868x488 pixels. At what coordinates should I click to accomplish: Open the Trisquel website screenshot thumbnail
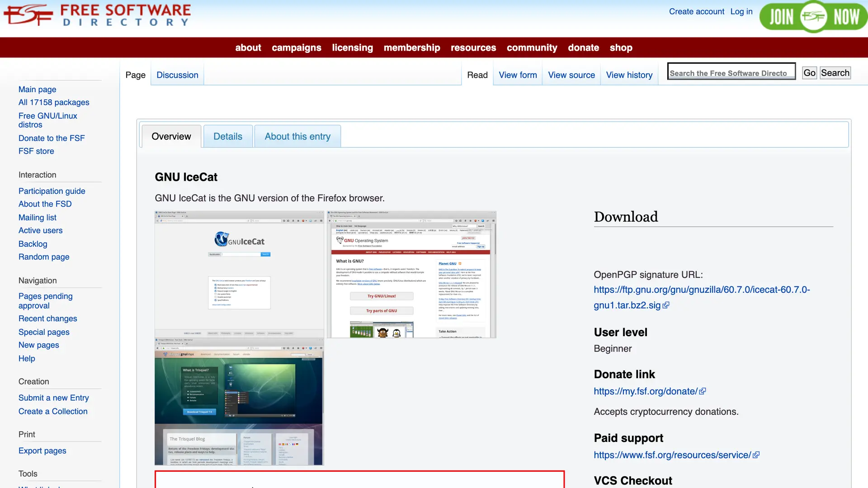(x=239, y=401)
